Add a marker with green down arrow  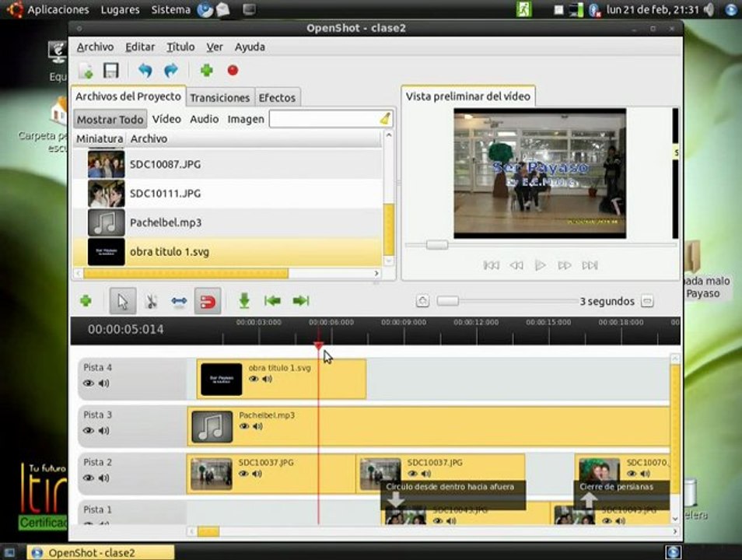(x=244, y=301)
